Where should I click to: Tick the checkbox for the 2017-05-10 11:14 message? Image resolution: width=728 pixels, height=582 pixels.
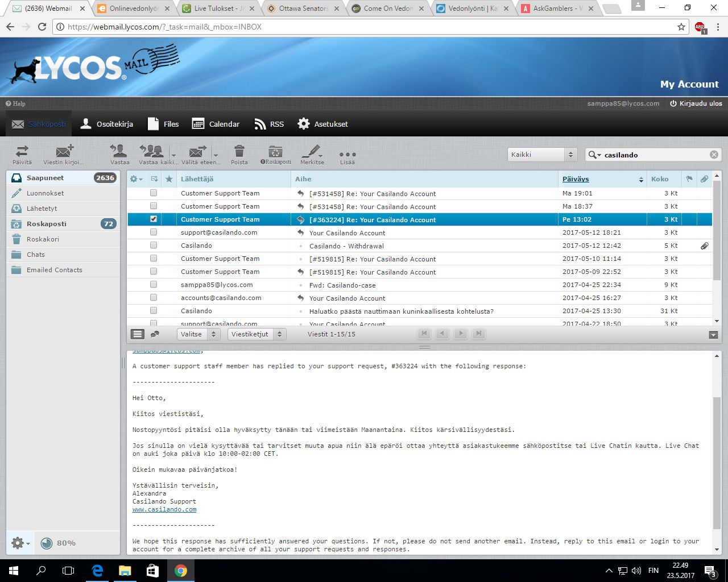tap(154, 259)
